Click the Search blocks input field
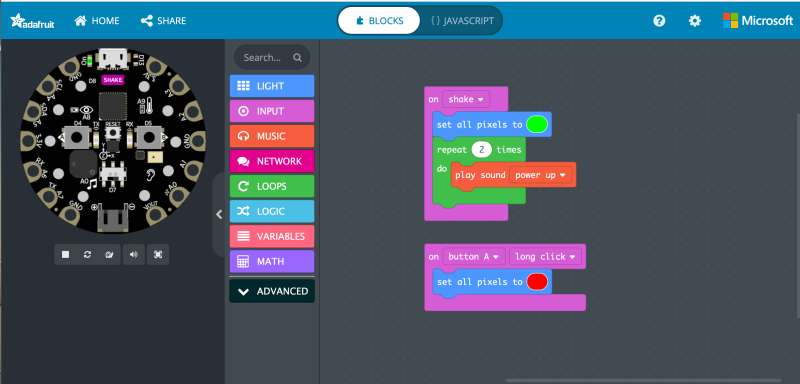The height and width of the screenshot is (384, 800). pos(272,58)
